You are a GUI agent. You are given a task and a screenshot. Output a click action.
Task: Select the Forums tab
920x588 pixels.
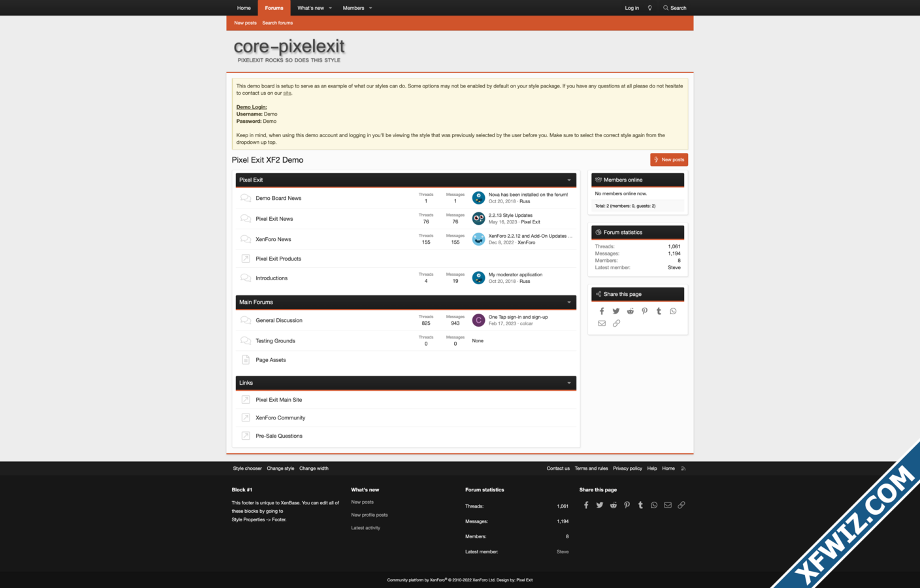coord(274,8)
